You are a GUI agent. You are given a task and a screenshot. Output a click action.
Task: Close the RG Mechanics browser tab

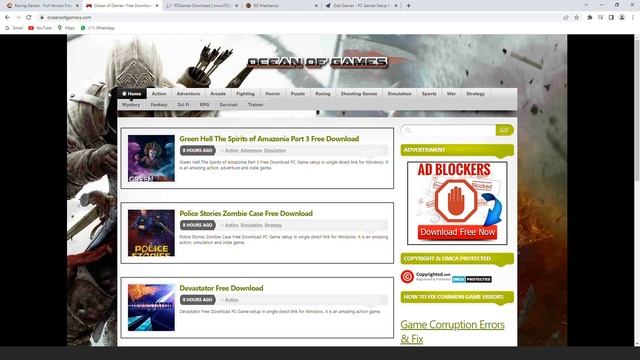tap(316, 6)
